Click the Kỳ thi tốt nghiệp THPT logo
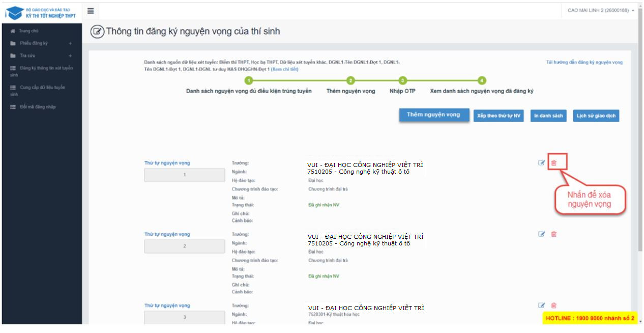The image size is (644, 333). (41, 13)
